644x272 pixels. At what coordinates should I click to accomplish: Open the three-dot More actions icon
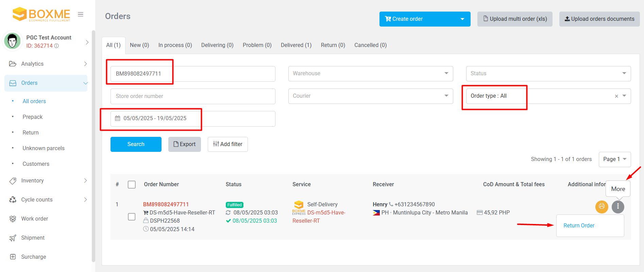pyautogui.click(x=618, y=206)
